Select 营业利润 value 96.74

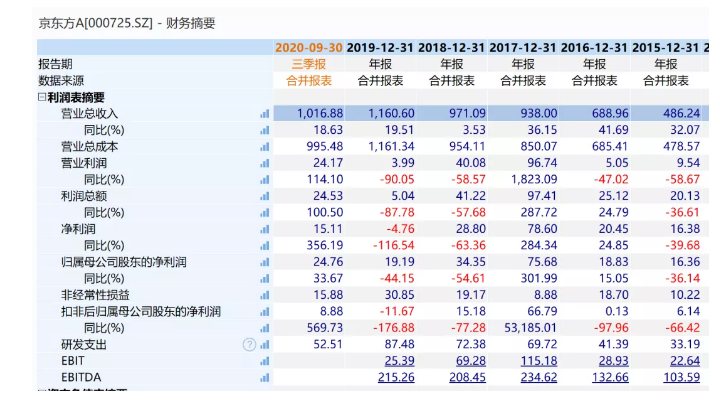pyautogui.click(x=542, y=163)
